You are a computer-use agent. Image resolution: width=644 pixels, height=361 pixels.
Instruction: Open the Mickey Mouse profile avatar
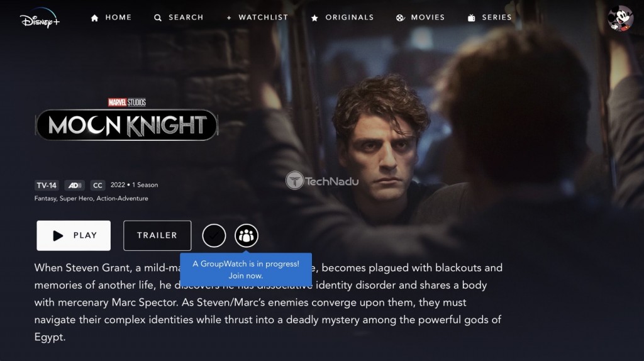[620, 18]
